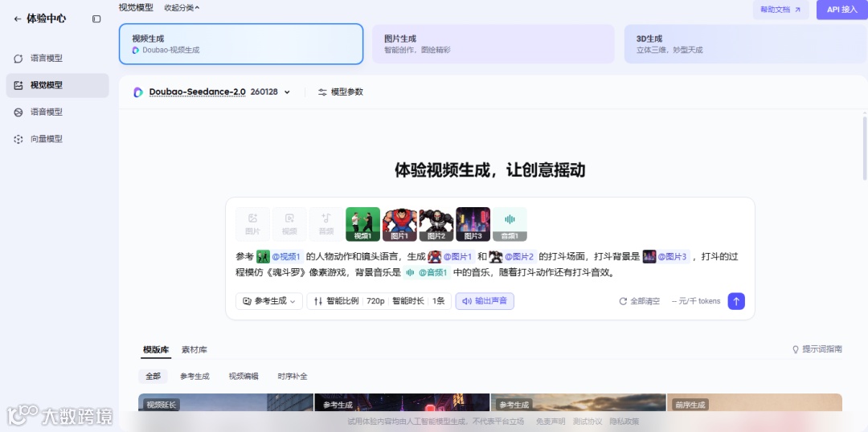Filter templates by 视频编辑
The image size is (868, 432).
pos(243,376)
